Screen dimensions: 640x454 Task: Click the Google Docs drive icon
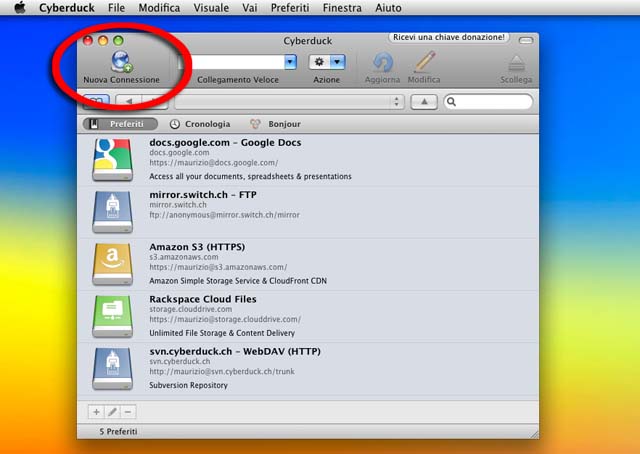[x=113, y=160]
